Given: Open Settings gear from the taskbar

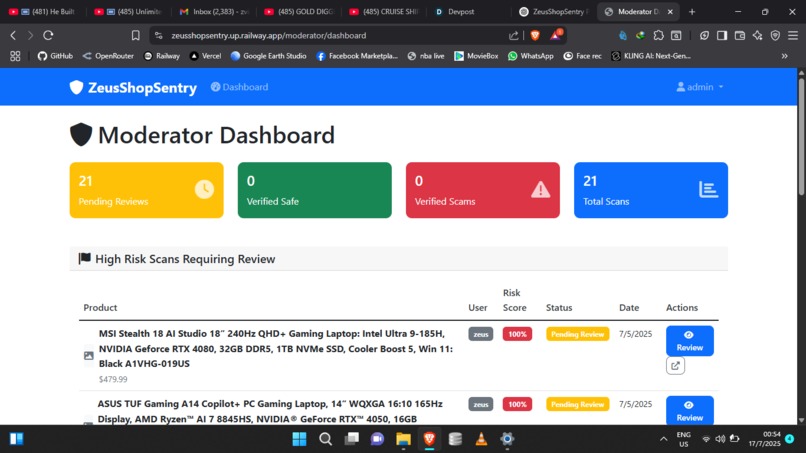Looking at the screenshot, I should pyautogui.click(x=507, y=439).
